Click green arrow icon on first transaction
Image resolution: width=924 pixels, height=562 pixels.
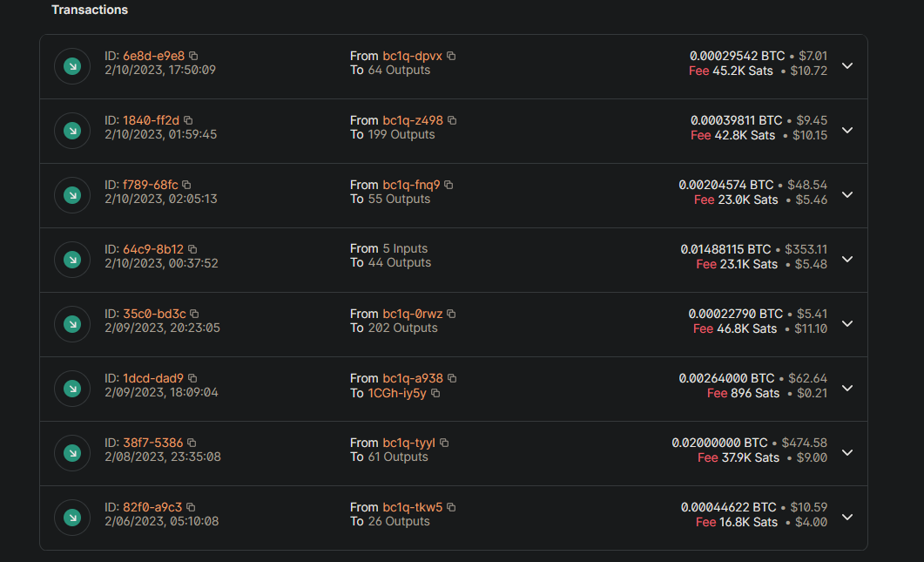point(71,65)
